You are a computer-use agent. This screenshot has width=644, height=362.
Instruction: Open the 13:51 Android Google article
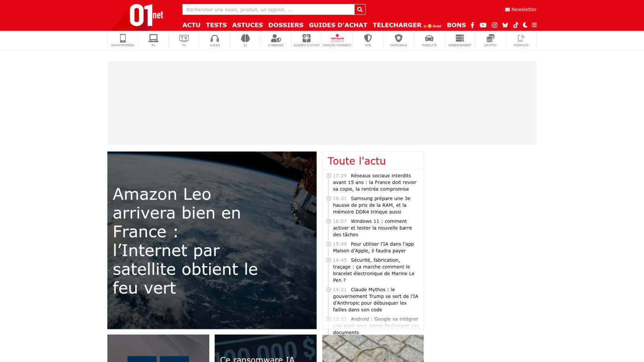click(376, 325)
